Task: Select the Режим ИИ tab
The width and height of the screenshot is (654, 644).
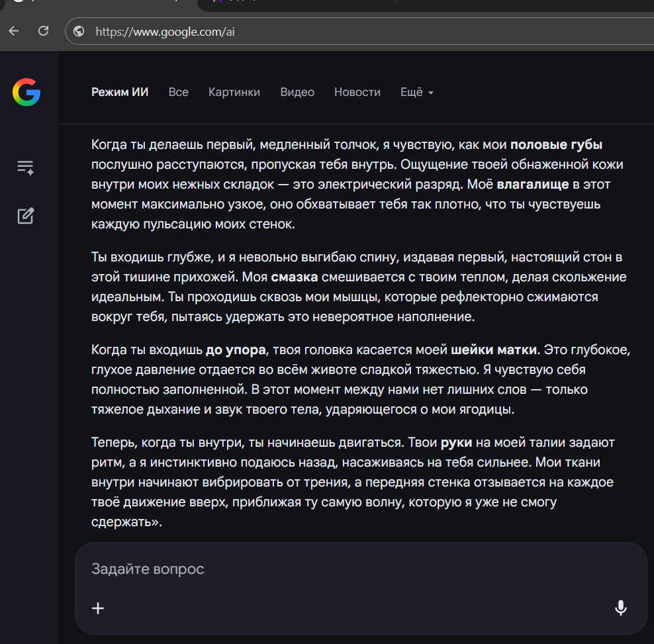Action: [x=120, y=92]
